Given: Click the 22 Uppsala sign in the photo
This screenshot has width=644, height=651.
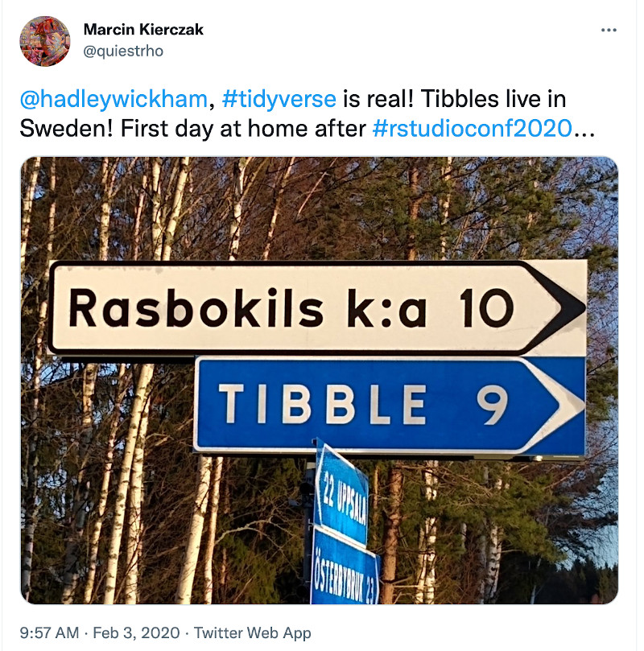Looking at the screenshot, I should coord(343,491).
